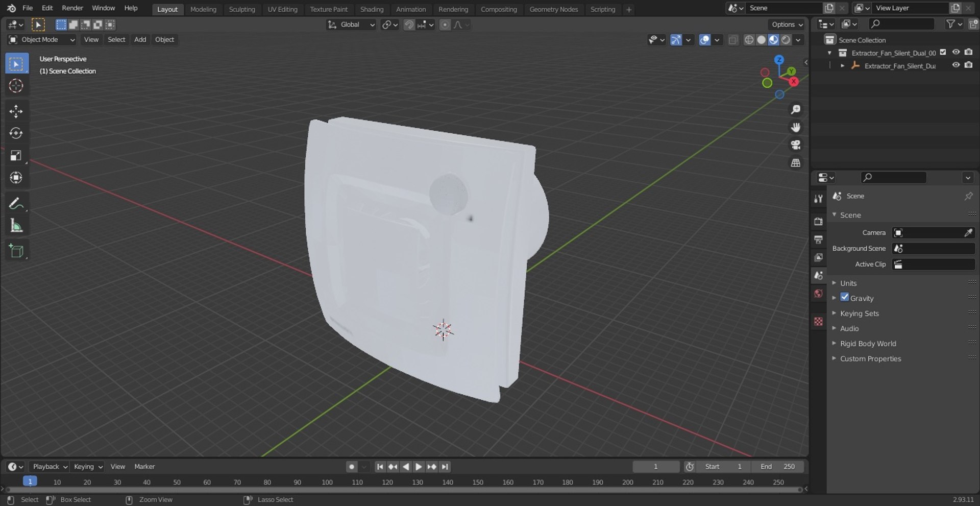Viewport: 980px width, 506px height.
Task: Open View Layer properties tab
Action: [x=818, y=257]
